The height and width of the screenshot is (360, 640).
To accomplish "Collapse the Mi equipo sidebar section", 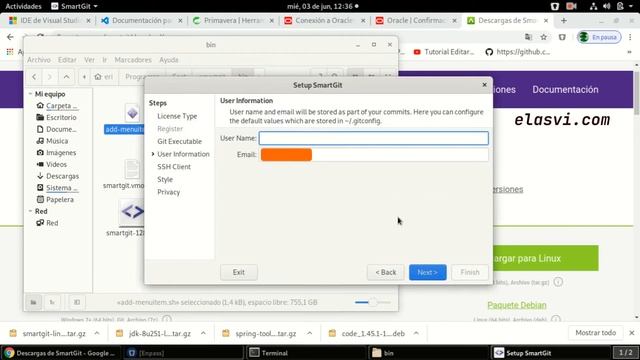I will point(31,94).
